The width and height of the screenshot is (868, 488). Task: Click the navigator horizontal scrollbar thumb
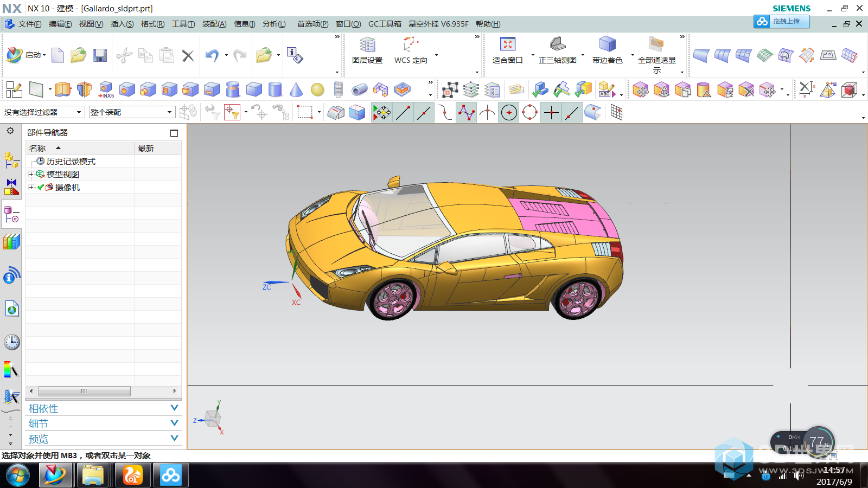[84, 391]
